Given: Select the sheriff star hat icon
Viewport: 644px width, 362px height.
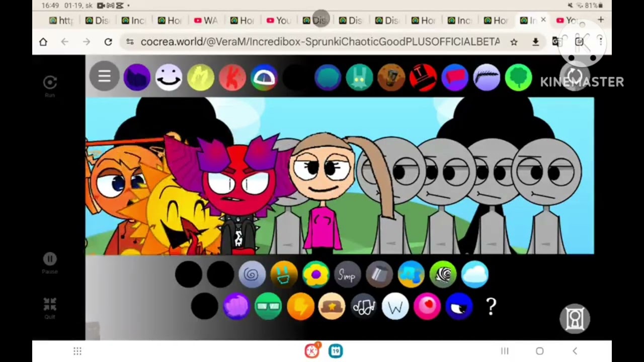Looking at the screenshot, I should [332, 306].
